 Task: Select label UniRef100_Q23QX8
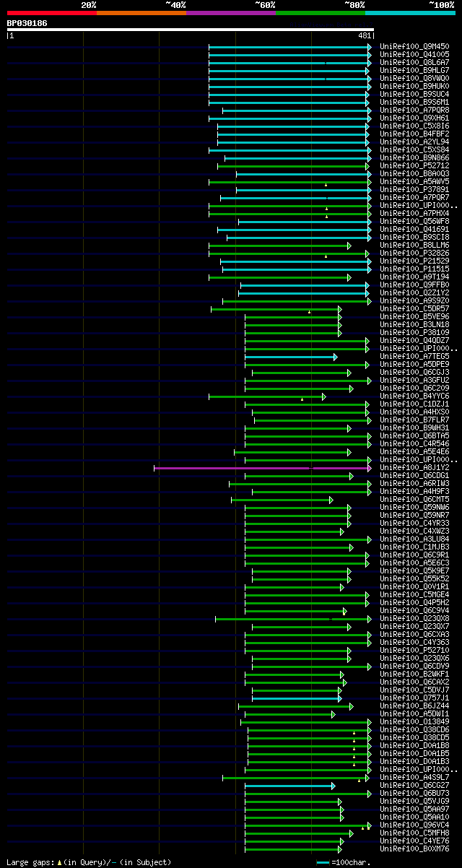[x=414, y=618]
